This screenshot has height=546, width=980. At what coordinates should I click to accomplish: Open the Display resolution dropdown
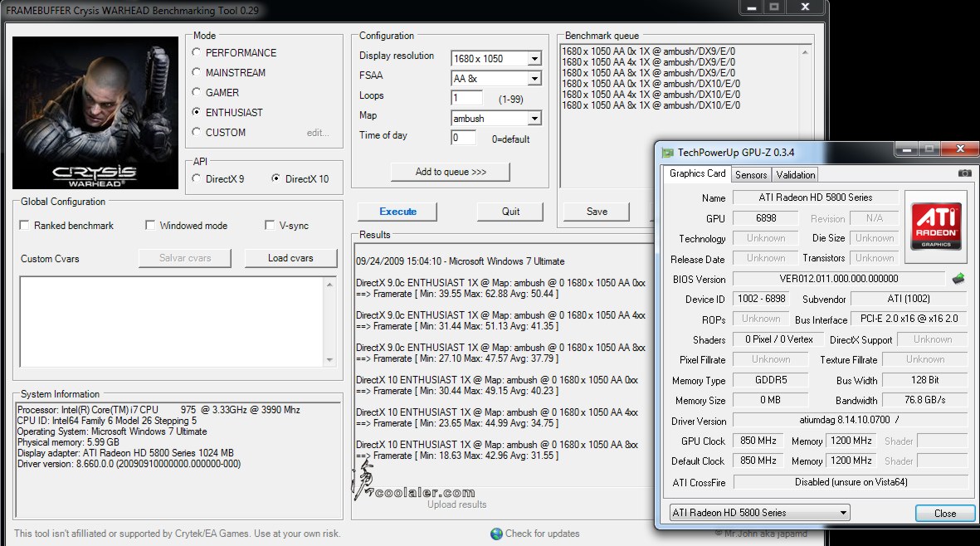[534, 59]
